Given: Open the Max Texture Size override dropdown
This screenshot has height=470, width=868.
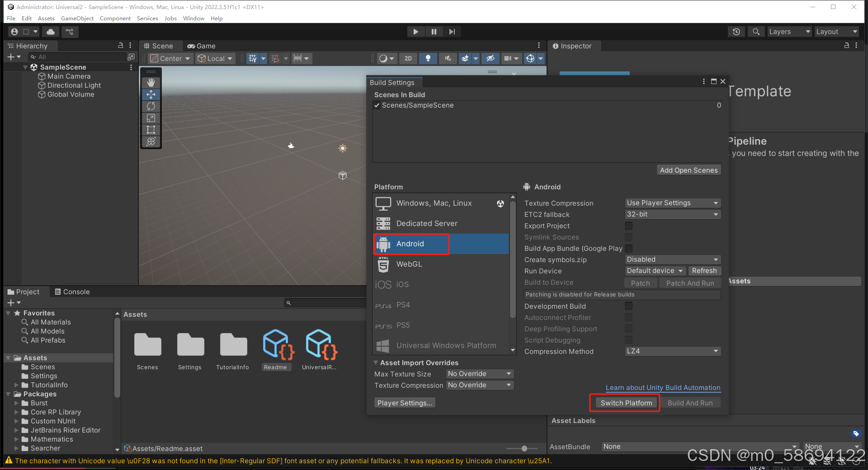Looking at the screenshot, I should click(479, 374).
